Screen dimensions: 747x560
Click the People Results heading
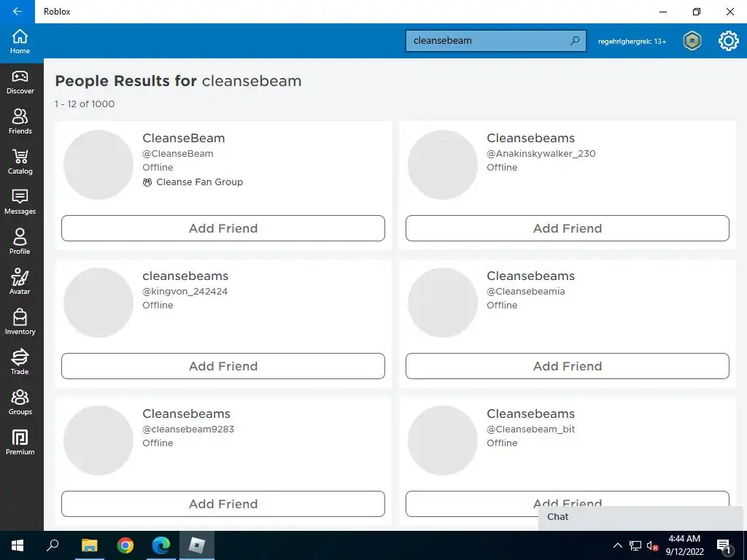(x=178, y=81)
